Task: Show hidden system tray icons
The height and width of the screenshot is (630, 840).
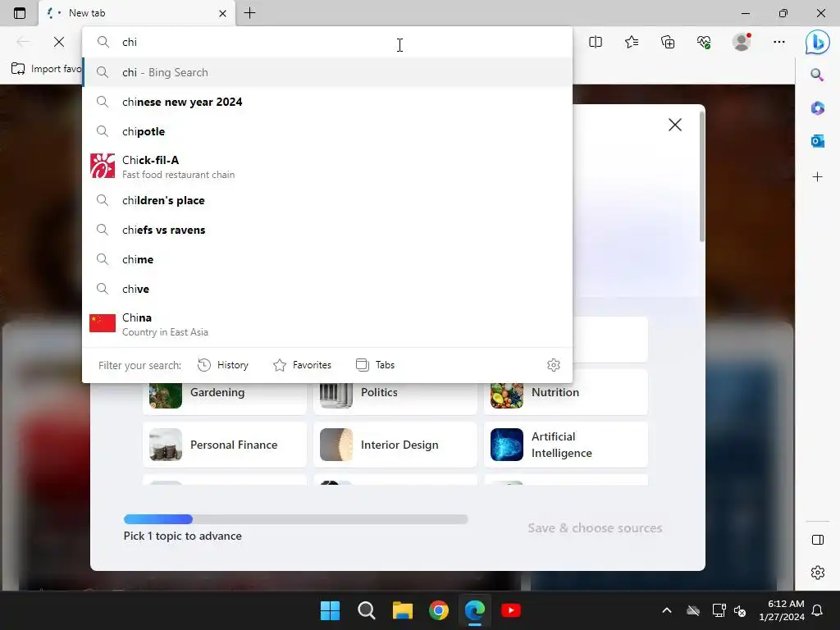Action: click(x=667, y=610)
